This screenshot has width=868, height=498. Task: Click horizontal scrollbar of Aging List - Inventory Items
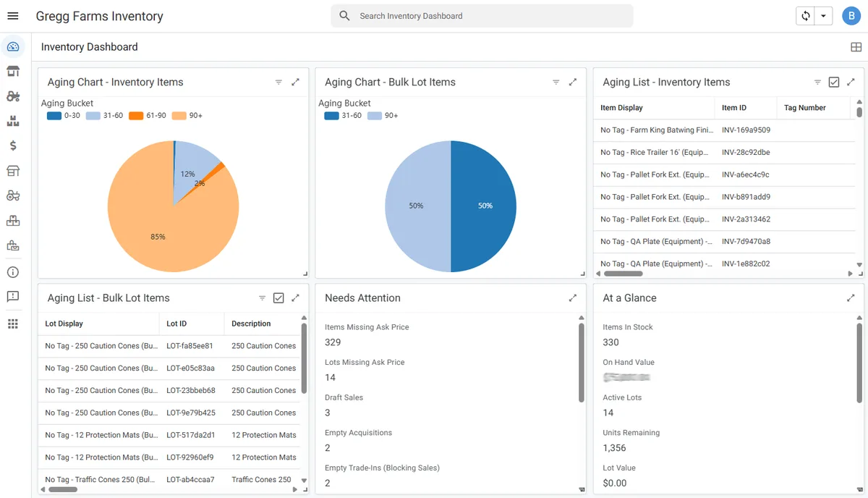pyautogui.click(x=624, y=274)
